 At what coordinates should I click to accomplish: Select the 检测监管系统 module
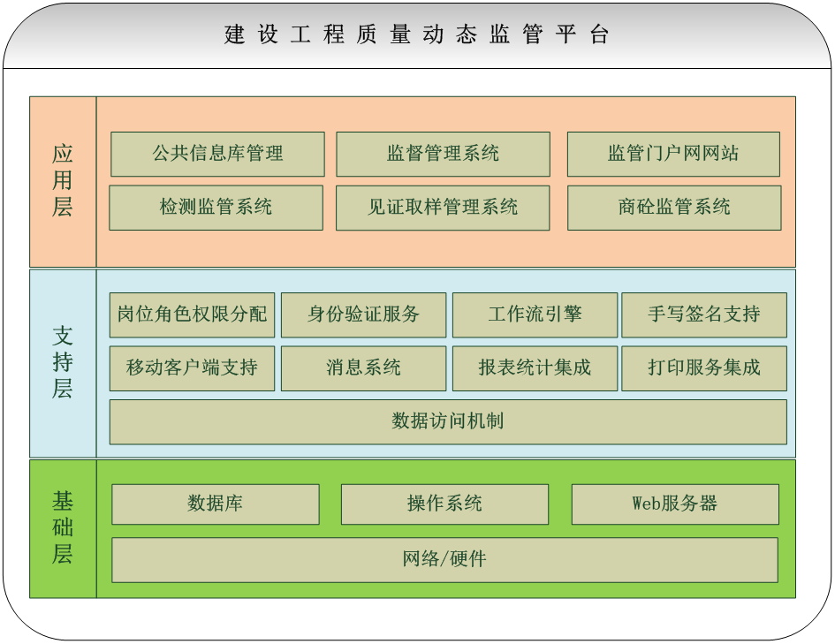pyautogui.click(x=216, y=208)
